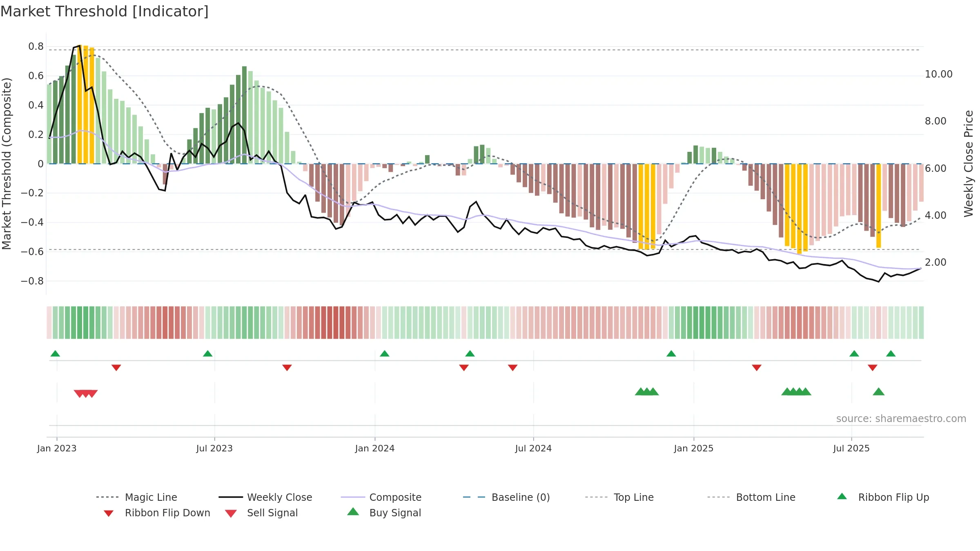The image size is (980, 551).
Task: Toggle the Composite legend entry
Action: (x=381, y=497)
